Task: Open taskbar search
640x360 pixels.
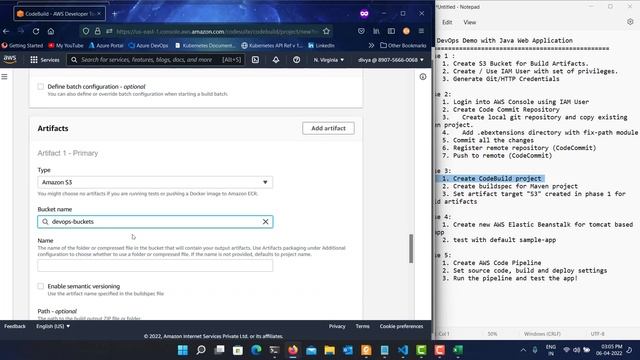Action: [201, 350]
